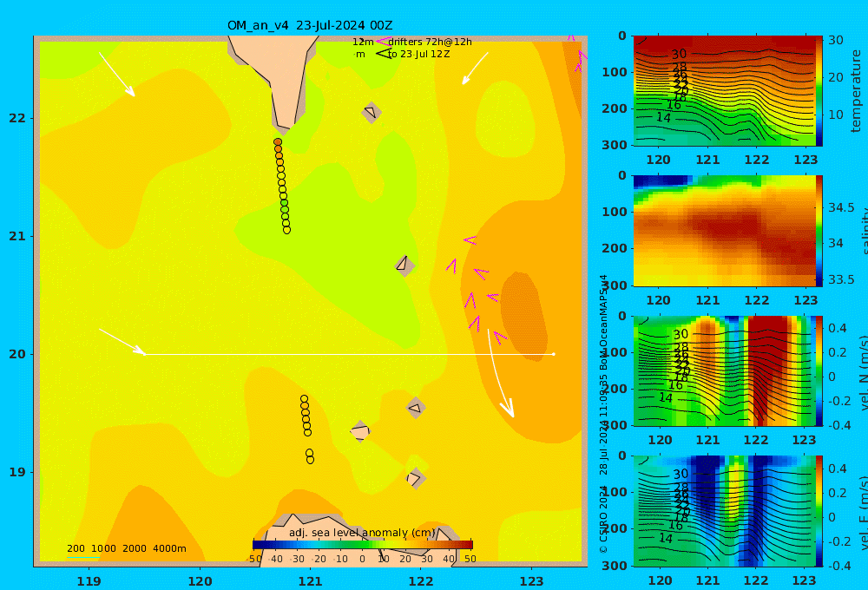Click the eastern endpoint of the white transect line

(x=554, y=354)
